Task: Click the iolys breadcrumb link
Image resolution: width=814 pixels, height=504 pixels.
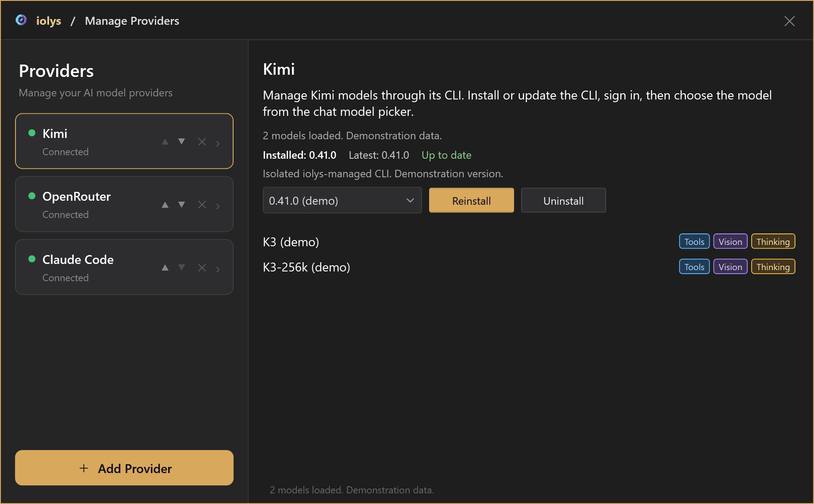Action: 49,21
